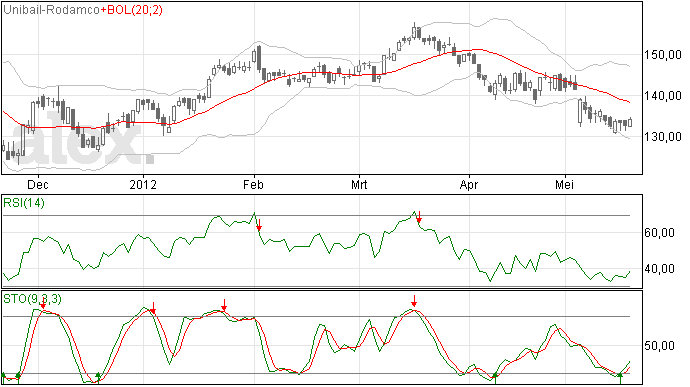Select the Dec date label
The image size is (690, 387).
pyautogui.click(x=38, y=184)
